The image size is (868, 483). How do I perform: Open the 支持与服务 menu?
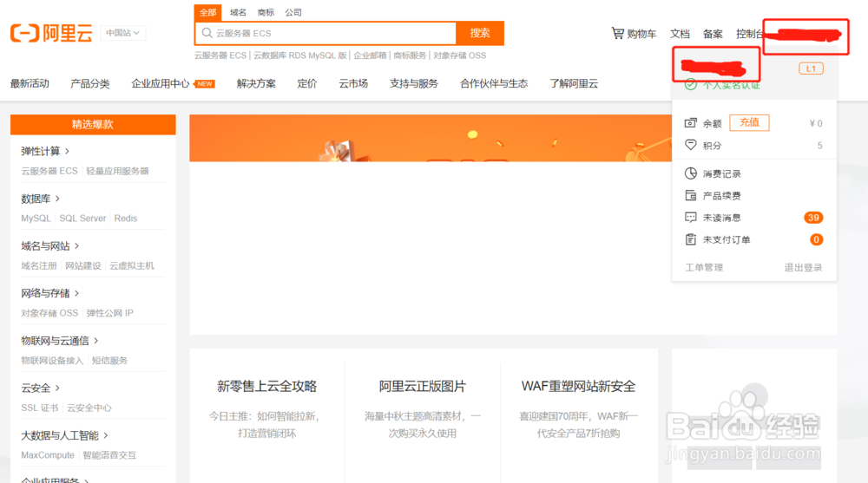(413, 83)
